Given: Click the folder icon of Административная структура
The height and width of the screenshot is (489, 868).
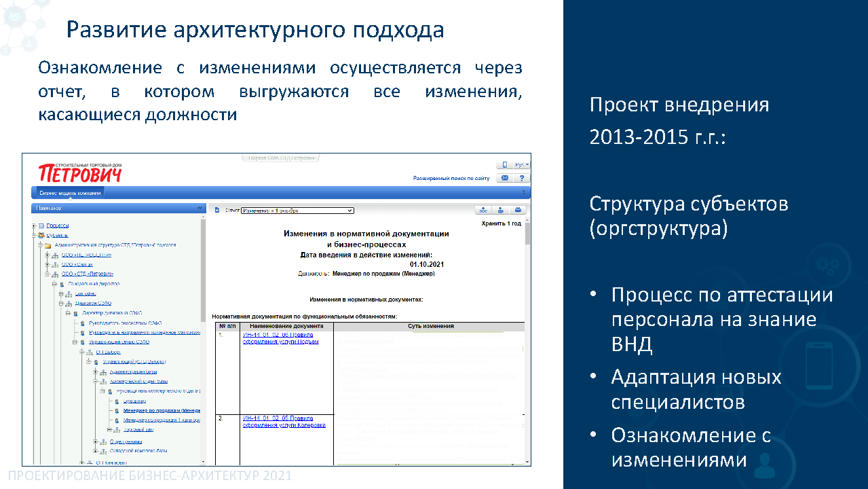Looking at the screenshot, I should tap(48, 245).
